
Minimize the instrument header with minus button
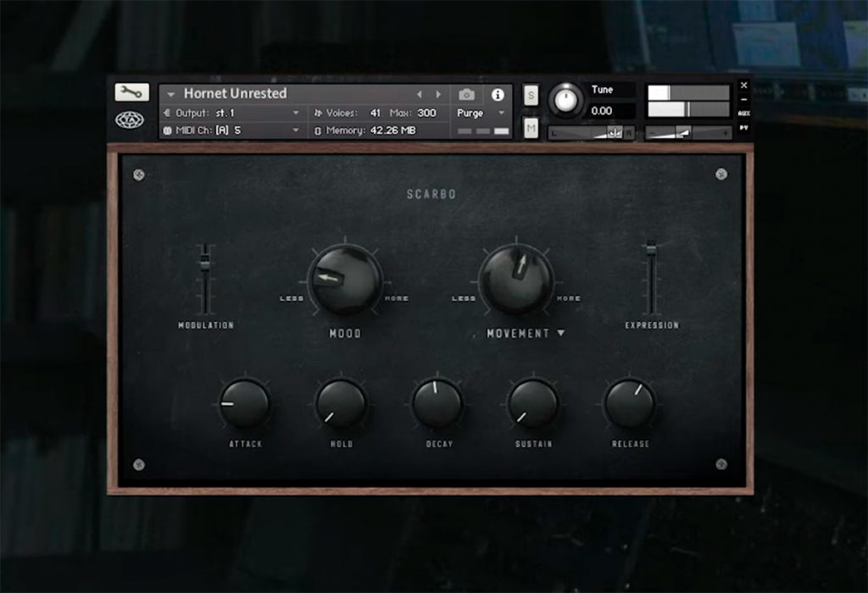coord(744,100)
